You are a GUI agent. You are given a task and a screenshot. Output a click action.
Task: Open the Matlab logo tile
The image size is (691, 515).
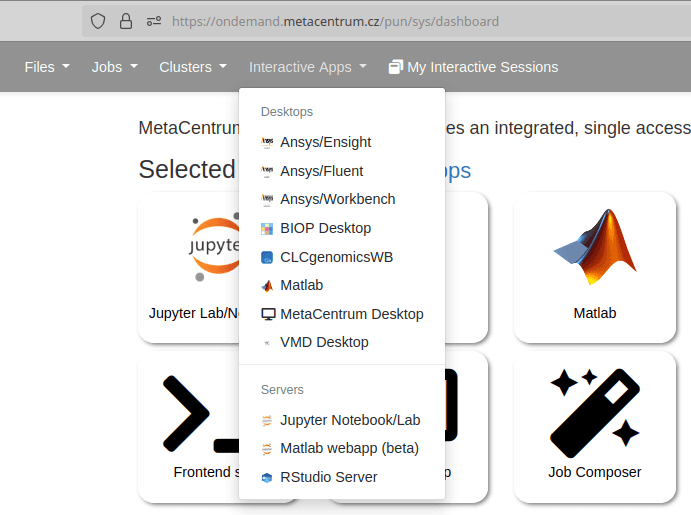click(595, 248)
